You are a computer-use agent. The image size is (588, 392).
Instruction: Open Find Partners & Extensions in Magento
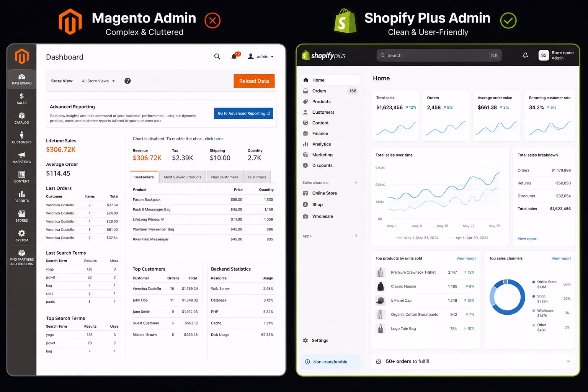click(x=22, y=257)
